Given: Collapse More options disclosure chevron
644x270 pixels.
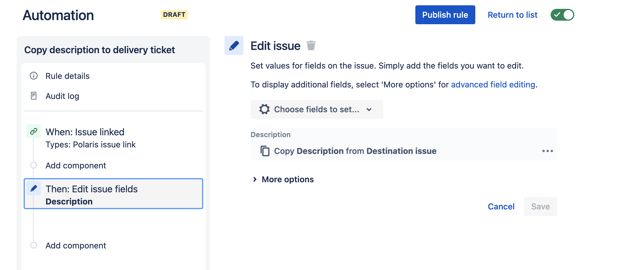Looking at the screenshot, I should click(255, 179).
